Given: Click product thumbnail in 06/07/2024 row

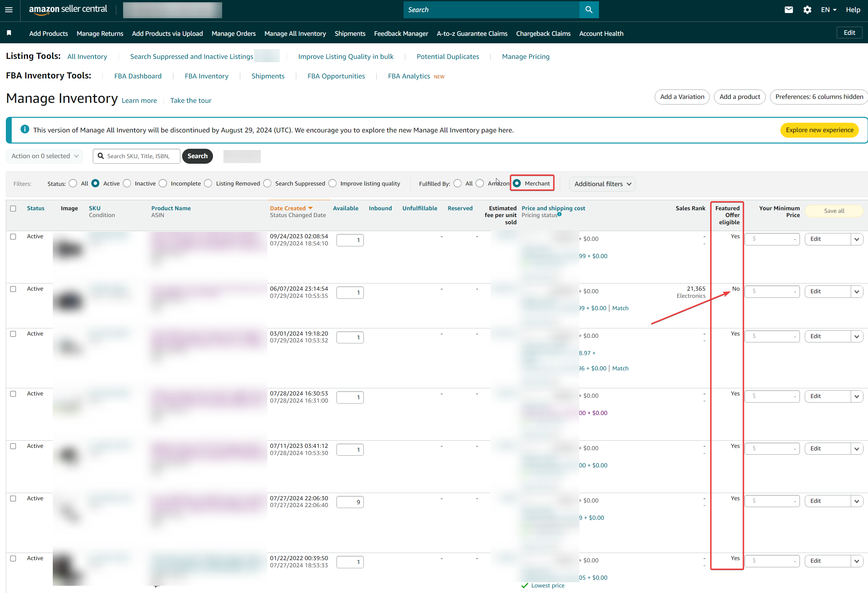Looking at the screenshot, I should [x=69, y=300].
